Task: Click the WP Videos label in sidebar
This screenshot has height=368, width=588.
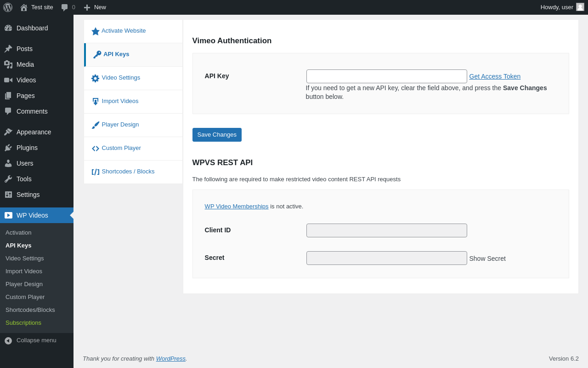Action: click(x=32, y=215)
